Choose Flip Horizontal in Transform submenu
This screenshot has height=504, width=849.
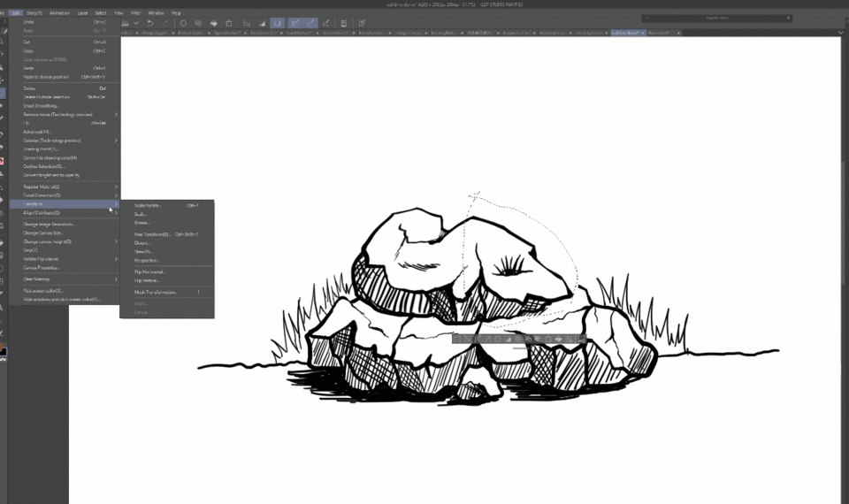167,271
